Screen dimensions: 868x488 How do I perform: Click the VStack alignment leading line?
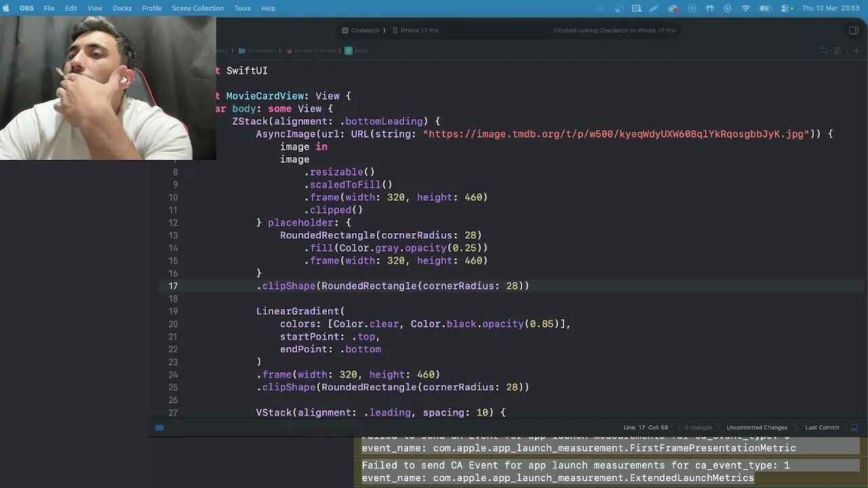pyautogui.click(x=380, y=413)
